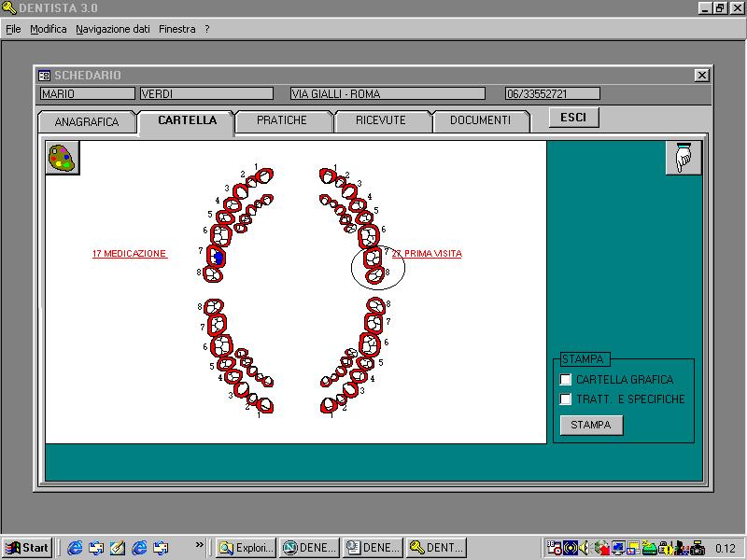Open the color palette icon

coord(63,158)
